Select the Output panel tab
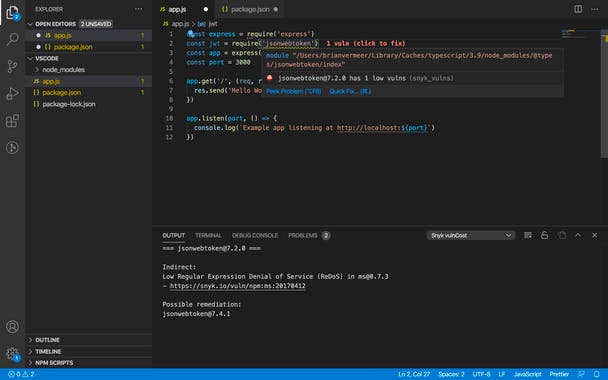608x380 pixels. 173,235
